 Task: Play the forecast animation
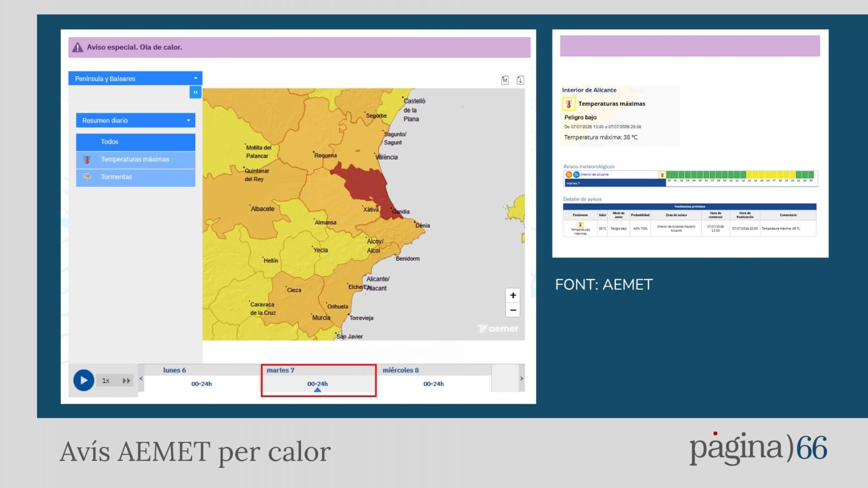pos(84,380)
